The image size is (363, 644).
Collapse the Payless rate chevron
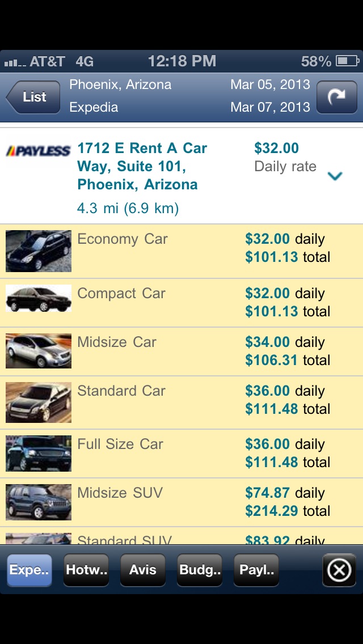point(335,176)
